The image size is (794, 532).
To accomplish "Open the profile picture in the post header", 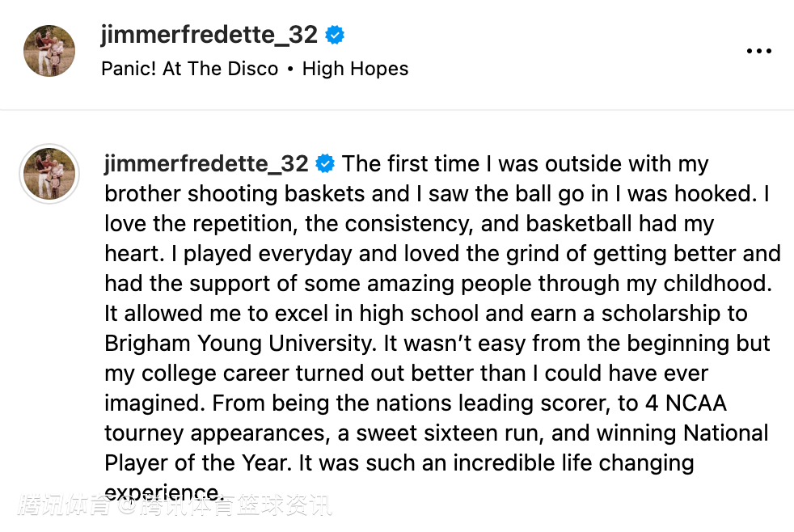I will (x=49, y=51).
